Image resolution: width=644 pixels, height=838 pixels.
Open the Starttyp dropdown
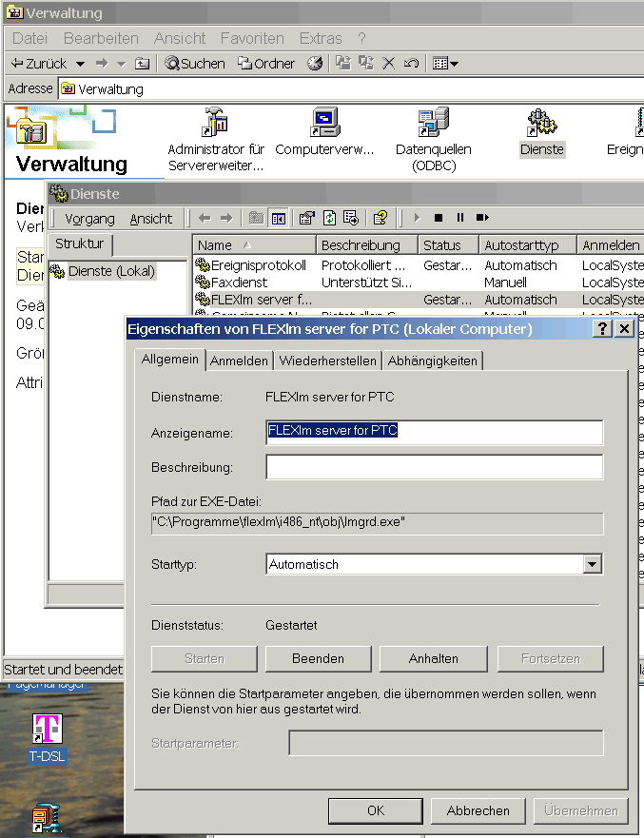tap(593, 564)
